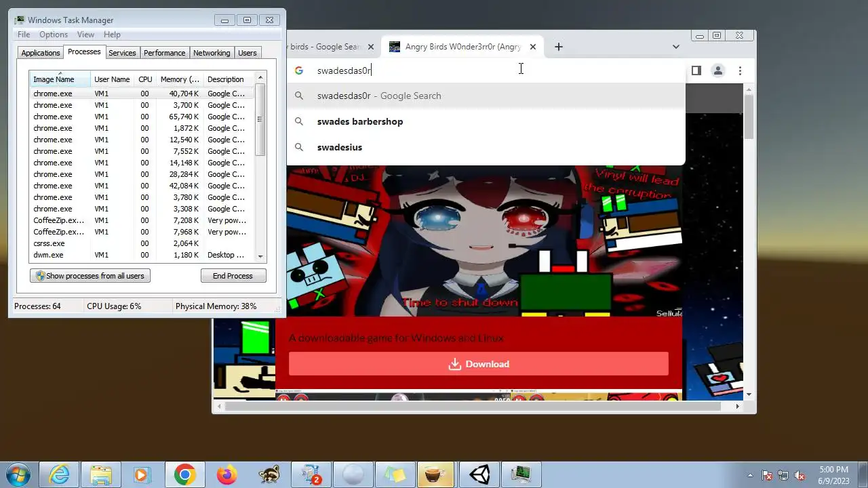This screenshot has width=868, height=488.
Task: Select the csrss.exe process row
Action: point(141,243)
